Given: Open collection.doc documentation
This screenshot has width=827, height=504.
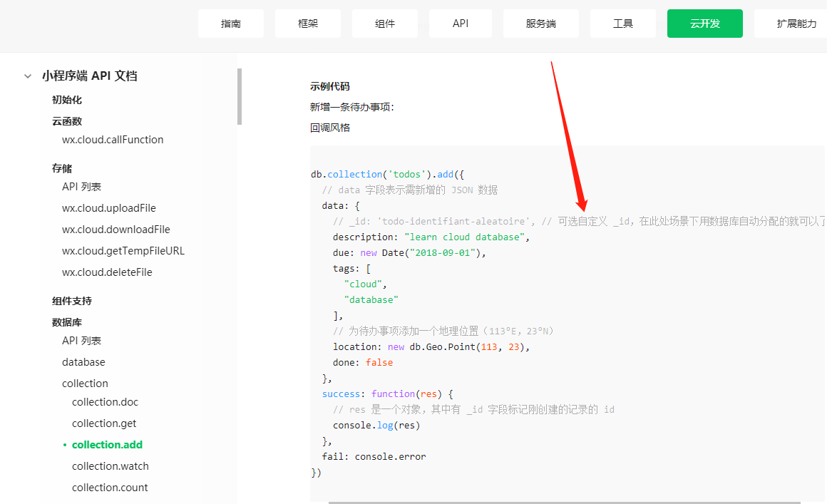Looking at the screenshot, I should tap(105, 402).
